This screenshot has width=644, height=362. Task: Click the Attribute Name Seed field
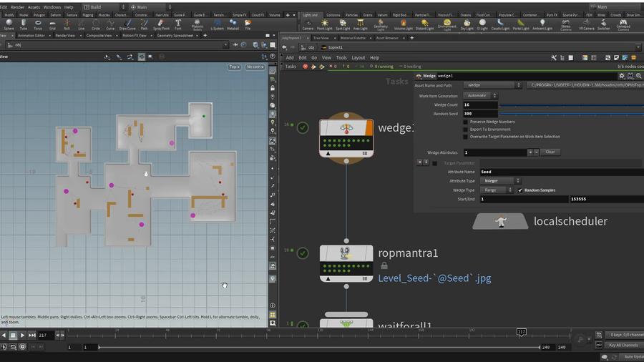[562, 172]
